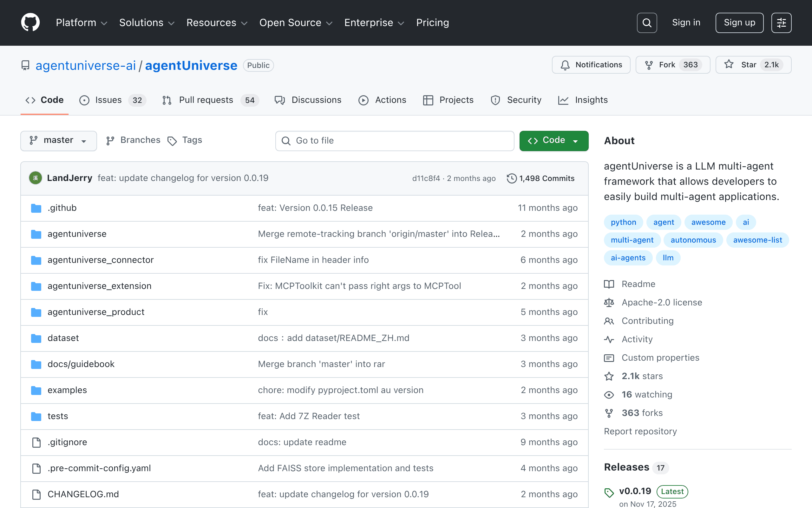Open the 1,498 Commits link

tap(540, 178)
